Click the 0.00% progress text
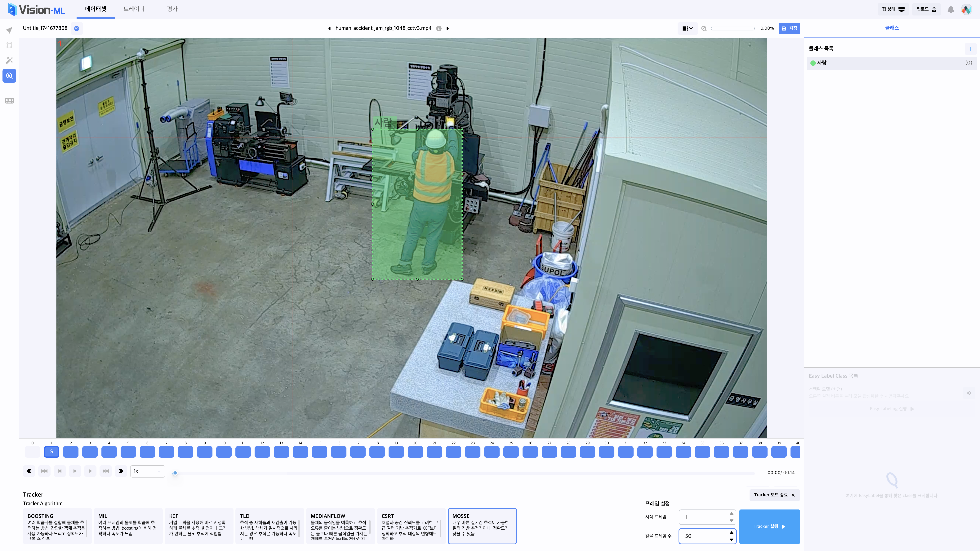Image resolution: width=980 pixels, height=551 pixels. click(767, 29)
